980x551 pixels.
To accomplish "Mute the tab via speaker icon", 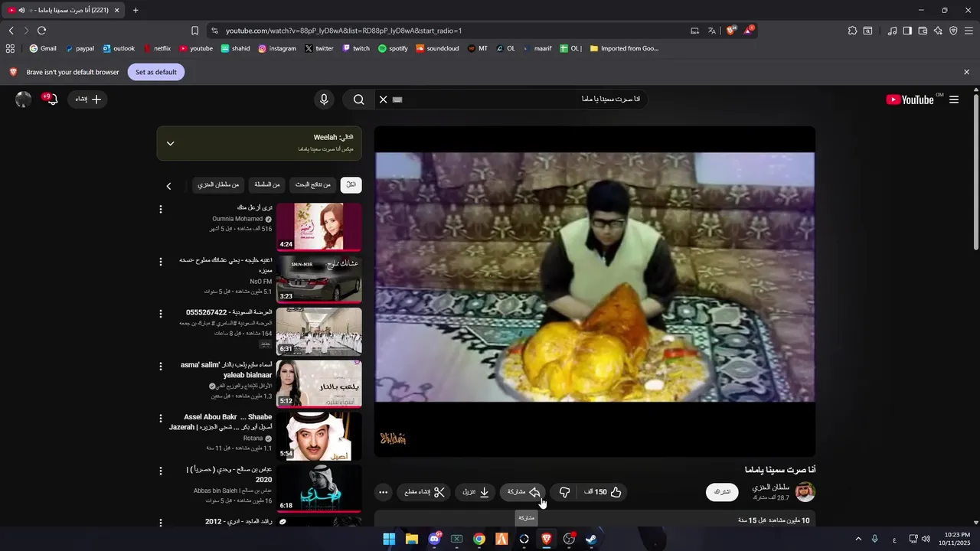I will [x=21, y=10].
